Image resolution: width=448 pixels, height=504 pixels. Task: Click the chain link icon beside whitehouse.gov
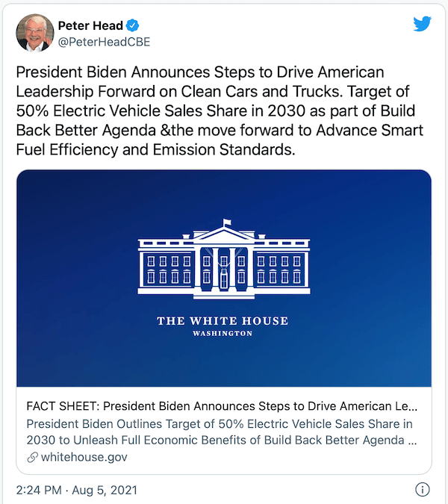[x=32, y=455]
